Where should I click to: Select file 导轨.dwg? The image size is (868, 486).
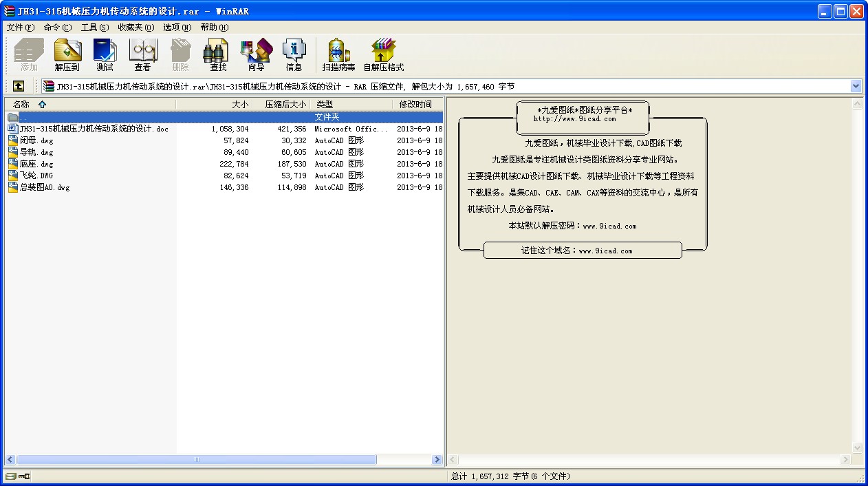[x=36, y=152]
